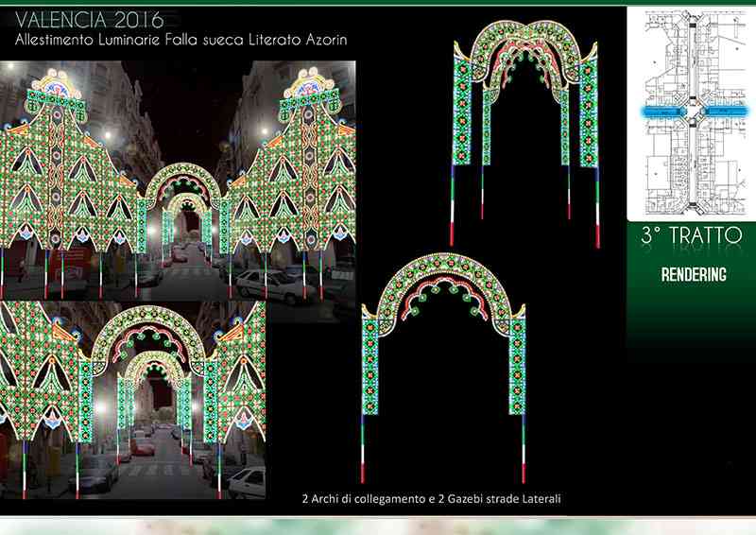Click the left illuminated tower top ornament
756x535 pixels.
tap(57, 90)
